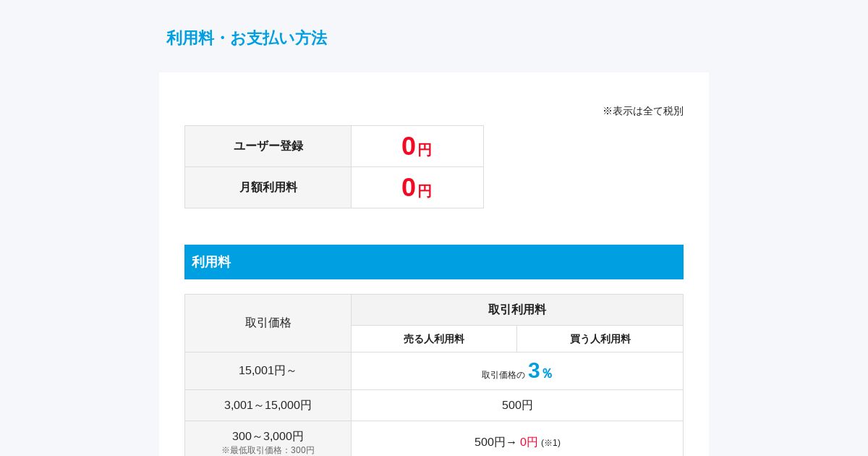868x456 pixels.
Task: Click the 取引価格の 3% fee cell
Action: pyautogui.click(x=517, y=371)
